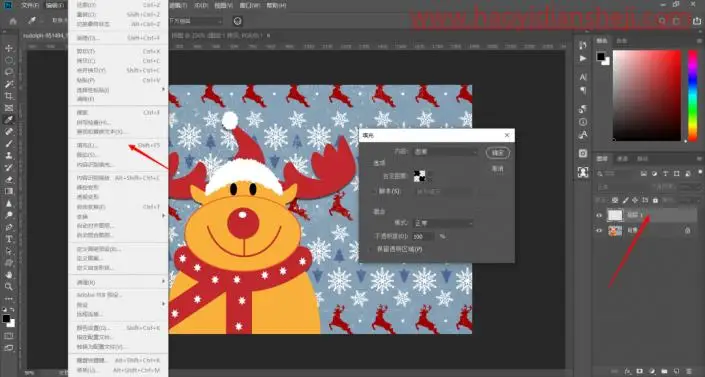Select the Brush tool
Image resolution: width=705 pixels, height=377 pixels.
(x=9, y=144)
